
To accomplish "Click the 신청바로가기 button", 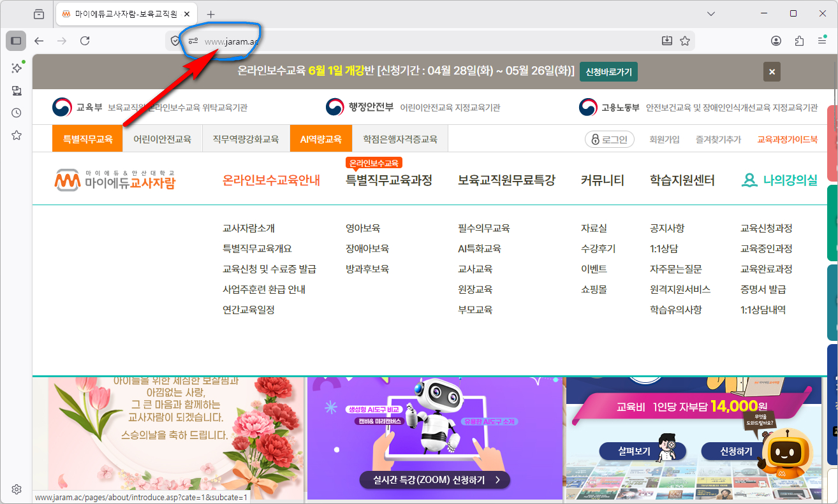I will pos(608,72).
